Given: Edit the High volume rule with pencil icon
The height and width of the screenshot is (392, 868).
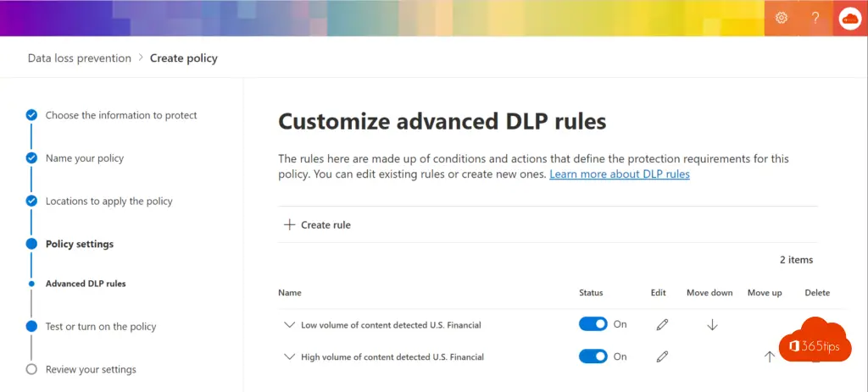Looking at the screenshot, I should tap(662, 356).
